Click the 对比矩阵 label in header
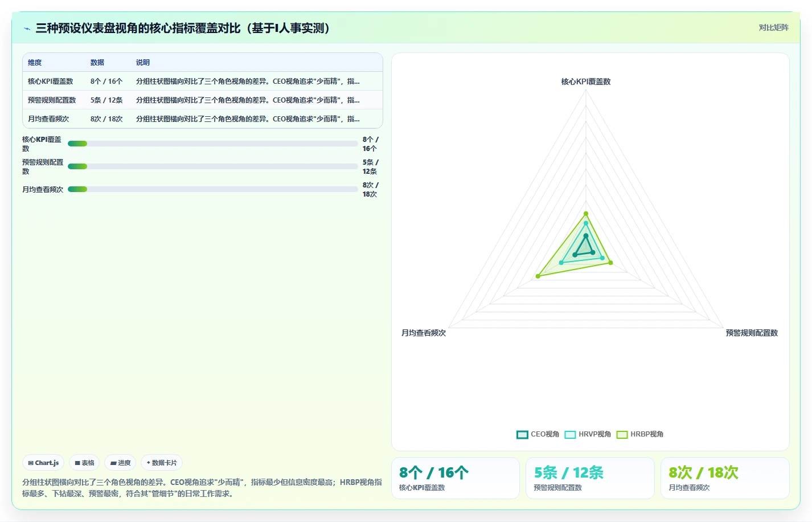812x522 pixels. pyautogui.click(x=773, y=27)
